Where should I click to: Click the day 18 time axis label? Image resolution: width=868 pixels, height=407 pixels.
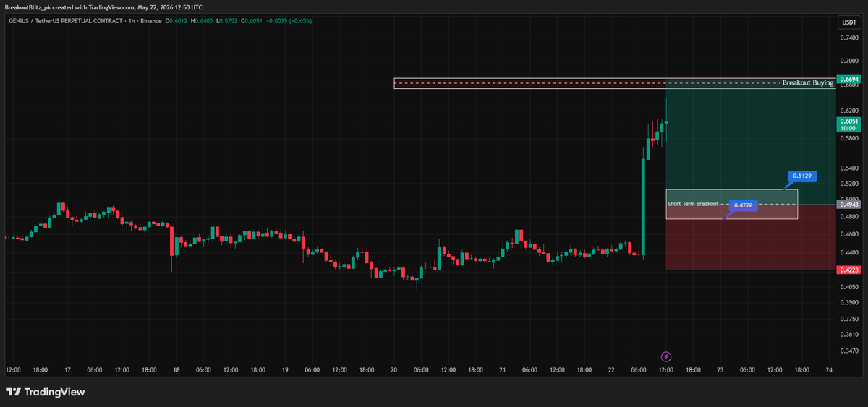[176, 369]
